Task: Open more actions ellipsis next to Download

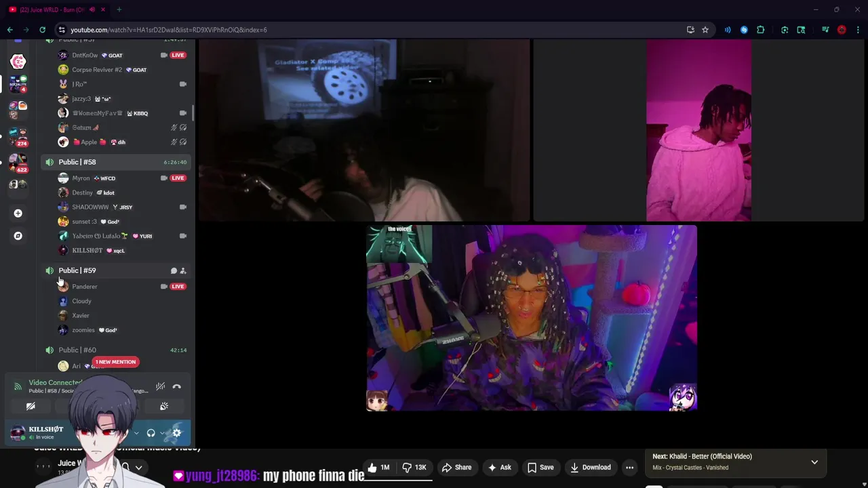Action: (629, 468)
